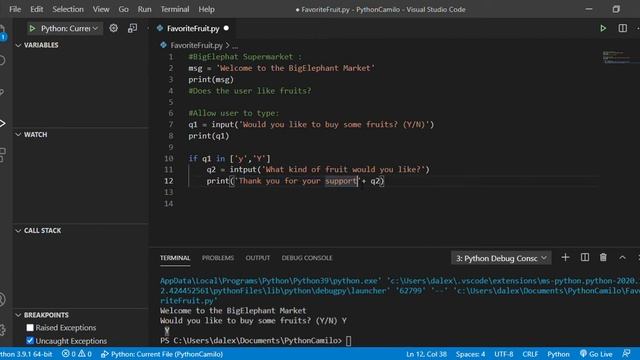Open the Terminal menu
Viewport: 640px width, 360px height.
point(175,9)
